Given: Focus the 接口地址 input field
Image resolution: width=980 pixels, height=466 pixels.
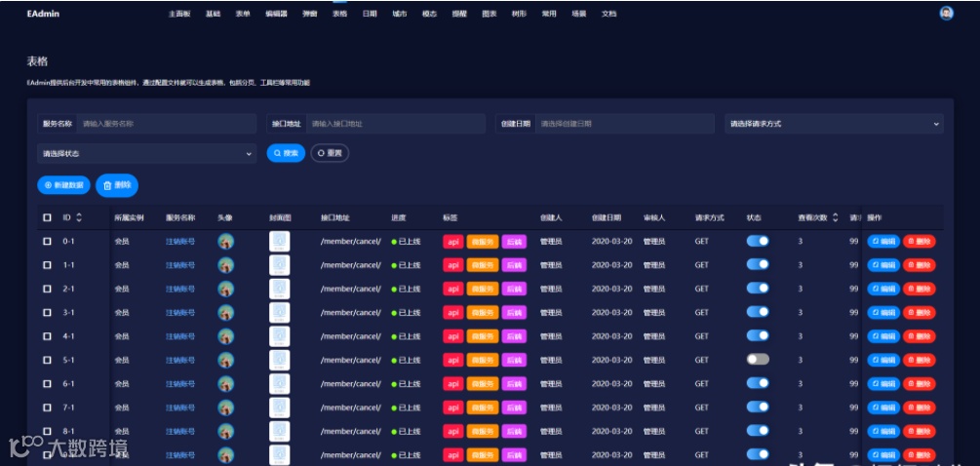Looking at the screenshot, I should click(396, 124).
